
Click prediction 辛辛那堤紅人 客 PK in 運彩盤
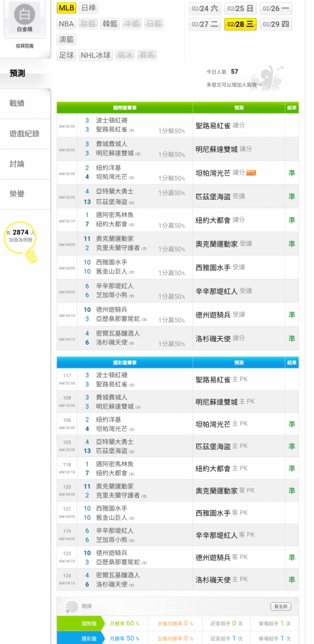[x=225, y=535]
